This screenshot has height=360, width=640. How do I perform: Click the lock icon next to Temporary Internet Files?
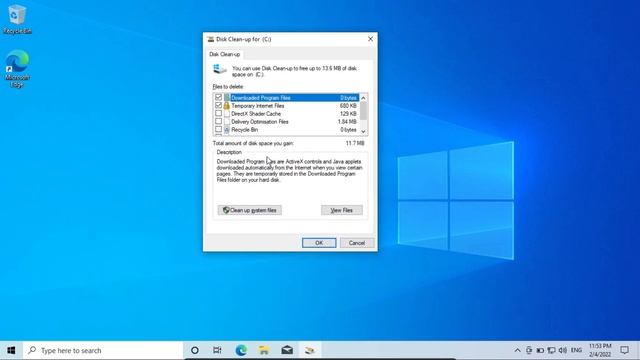227,106
